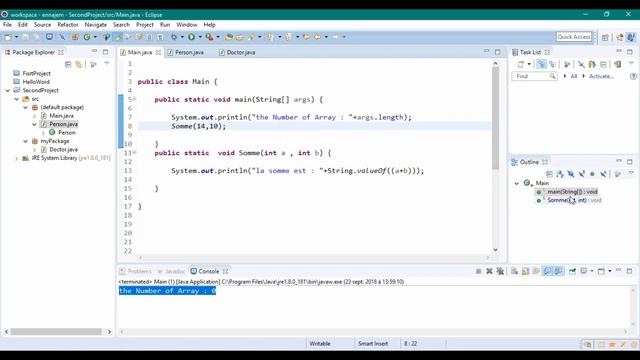Open the File menu
The width and height of the screenshot is (640, 360).
[x=7, y=25]
